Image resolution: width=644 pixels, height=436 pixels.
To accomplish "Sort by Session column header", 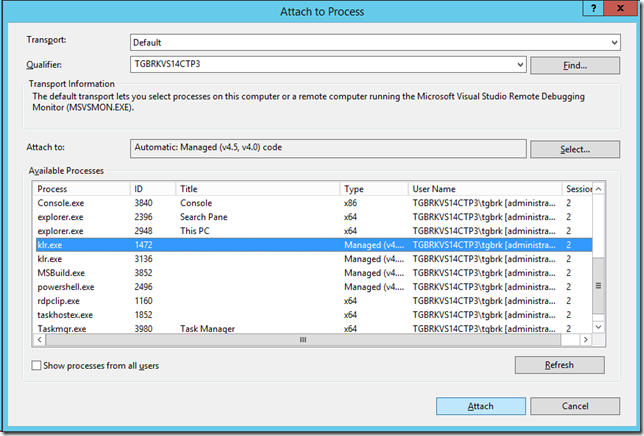I will (577, 189).
